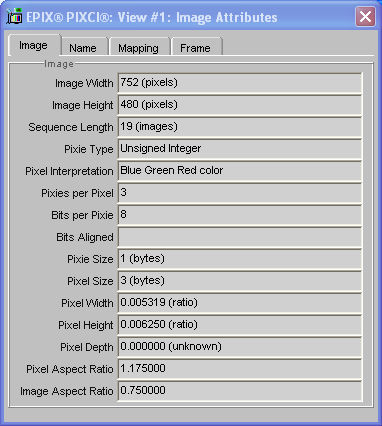
Task: Click the window title 'View #1: Image Attributes'
Action: [197, 17]
